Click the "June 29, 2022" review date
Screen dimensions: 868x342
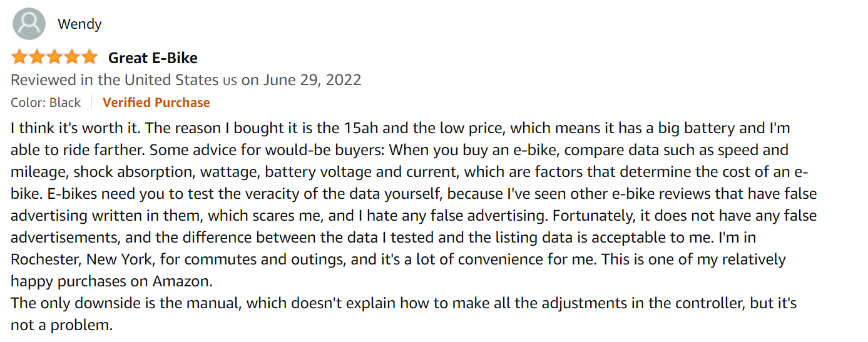click(312, 80)
